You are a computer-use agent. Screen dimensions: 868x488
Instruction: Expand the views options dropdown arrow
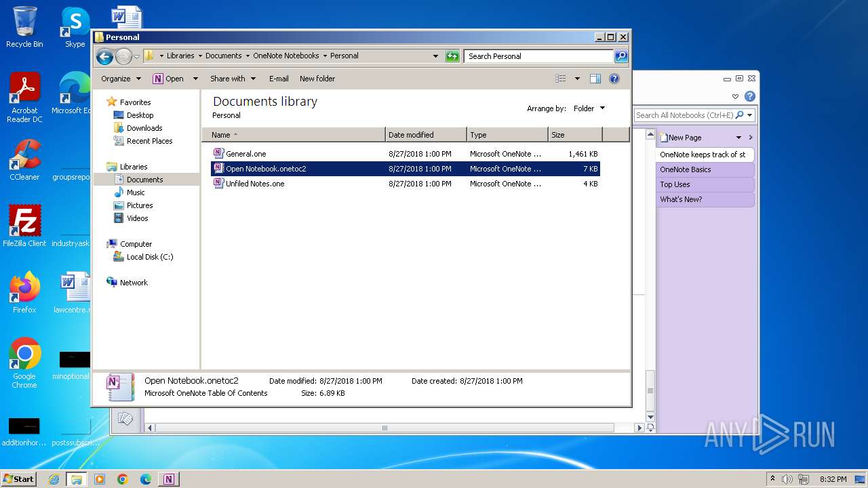pos(577,79)
